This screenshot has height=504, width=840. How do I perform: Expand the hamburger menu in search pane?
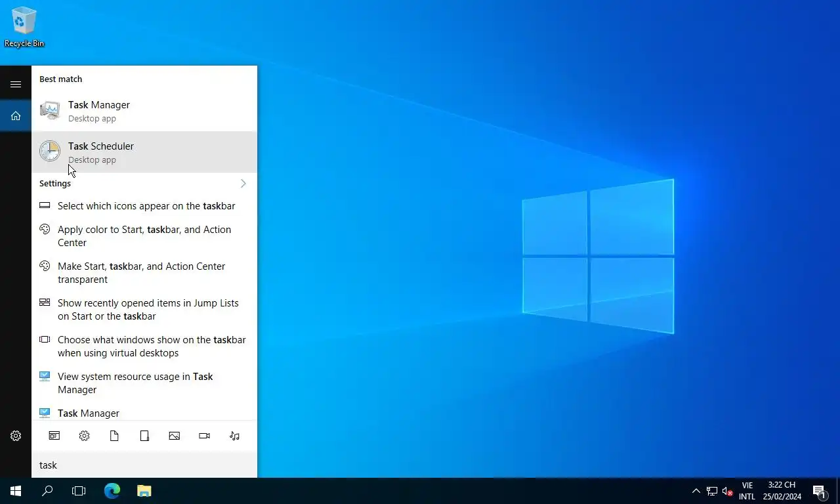16,84
